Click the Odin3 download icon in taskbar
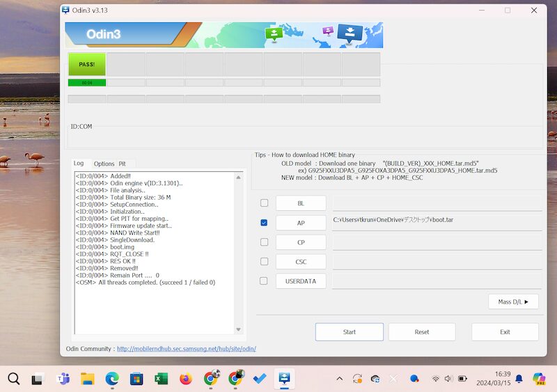 [284, 379]
